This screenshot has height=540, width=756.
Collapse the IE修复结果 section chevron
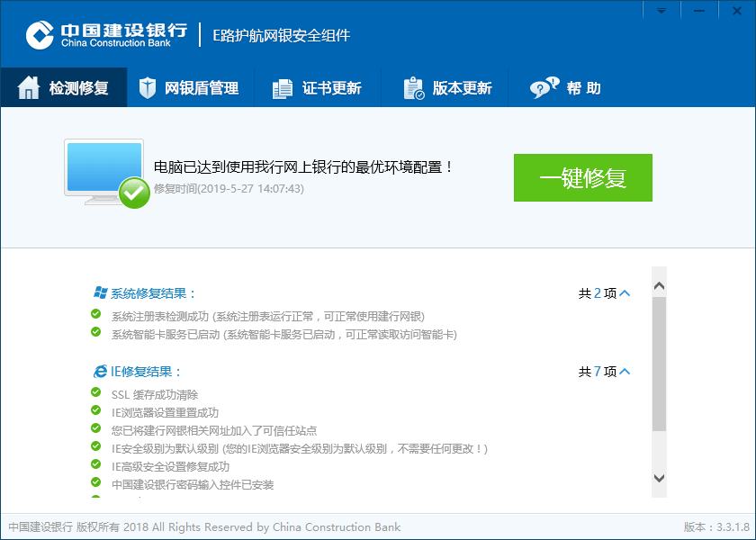coord(626,371)
